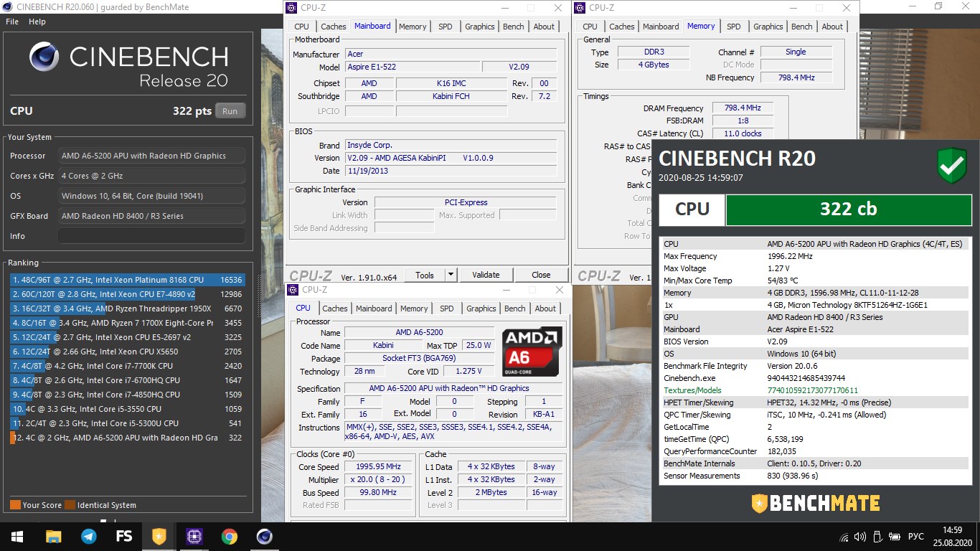
Task: Open Cinebench icon on taskbar
Action: (x=265, y=536)
